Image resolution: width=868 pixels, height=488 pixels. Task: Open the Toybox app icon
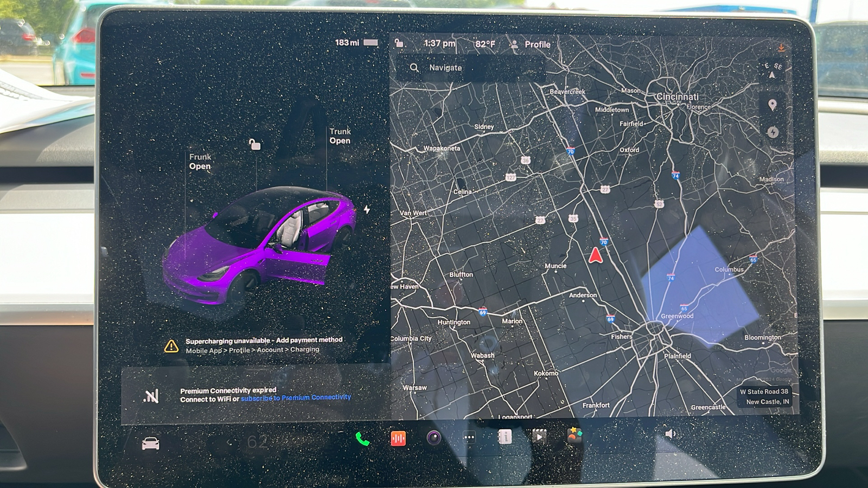(x=575, y=435)
